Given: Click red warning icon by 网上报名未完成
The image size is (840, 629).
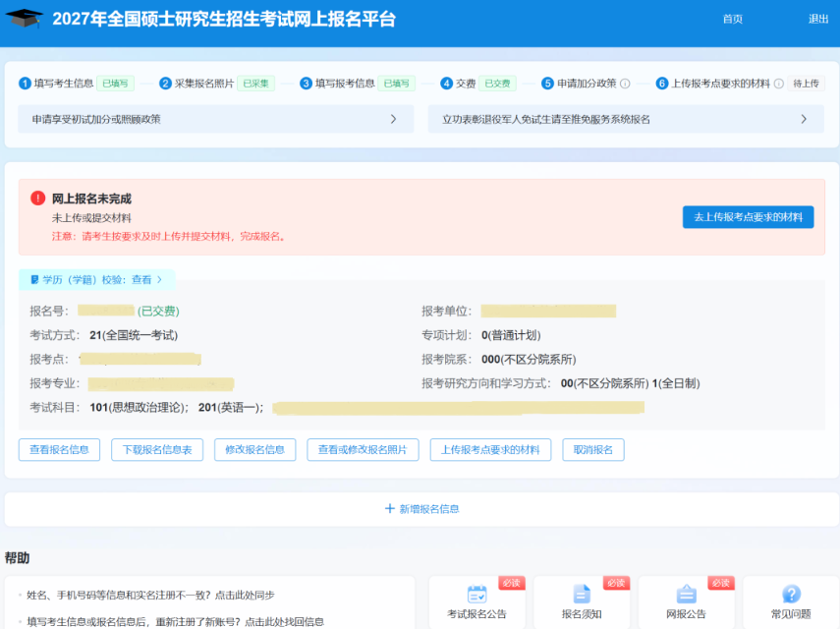Looking at the screenshot, I should (38, 199).
